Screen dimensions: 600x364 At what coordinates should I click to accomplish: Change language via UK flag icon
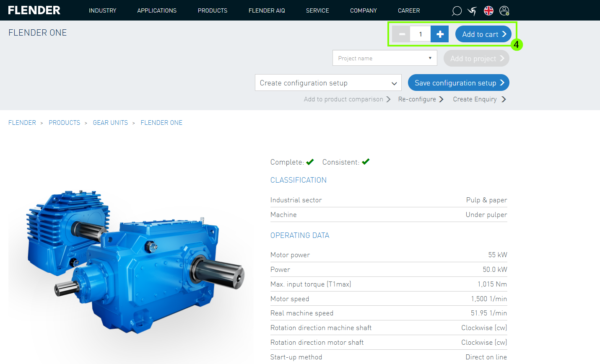488,11
